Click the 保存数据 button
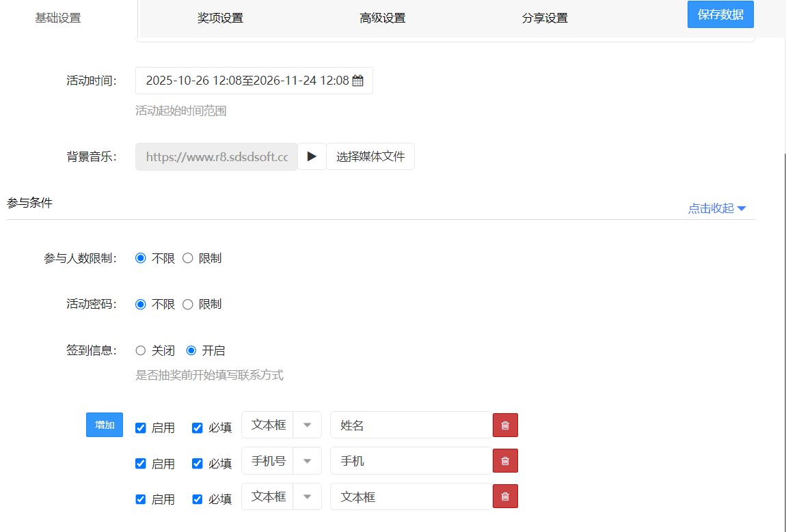This screenshot has height=532, width=786. pos(720,14)
